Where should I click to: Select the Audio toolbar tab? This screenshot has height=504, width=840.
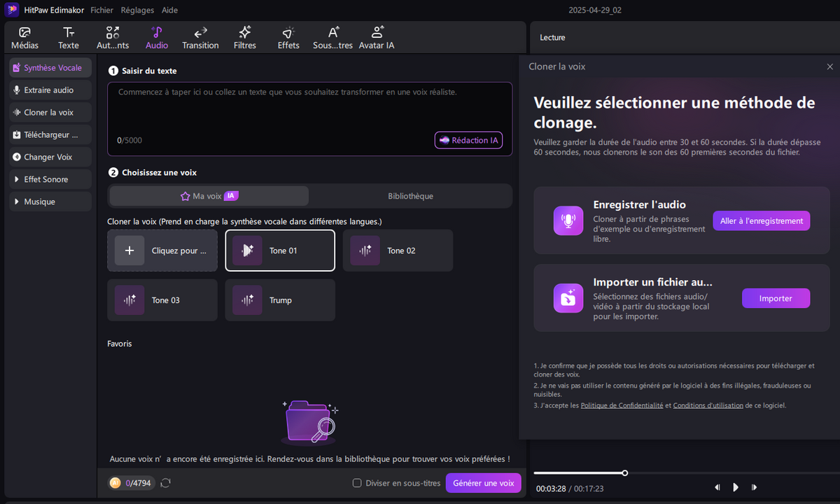(157, 38)
